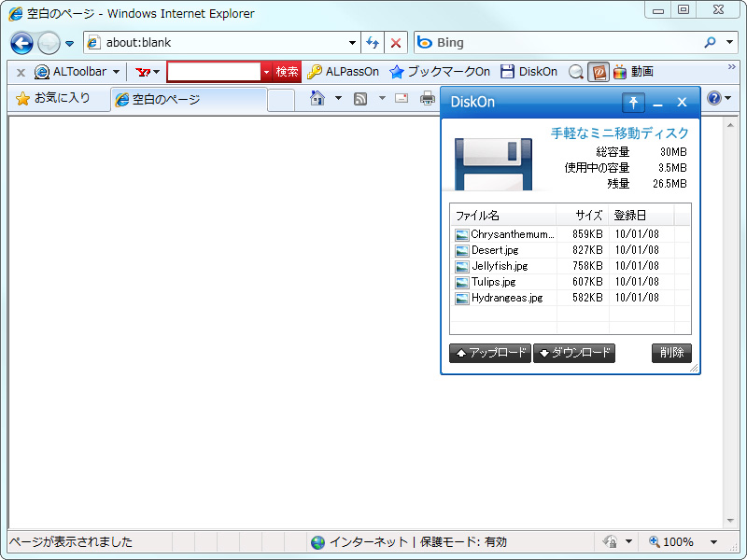
Task: Expand the toolbar overflow chevron
Action: [732, 67]
